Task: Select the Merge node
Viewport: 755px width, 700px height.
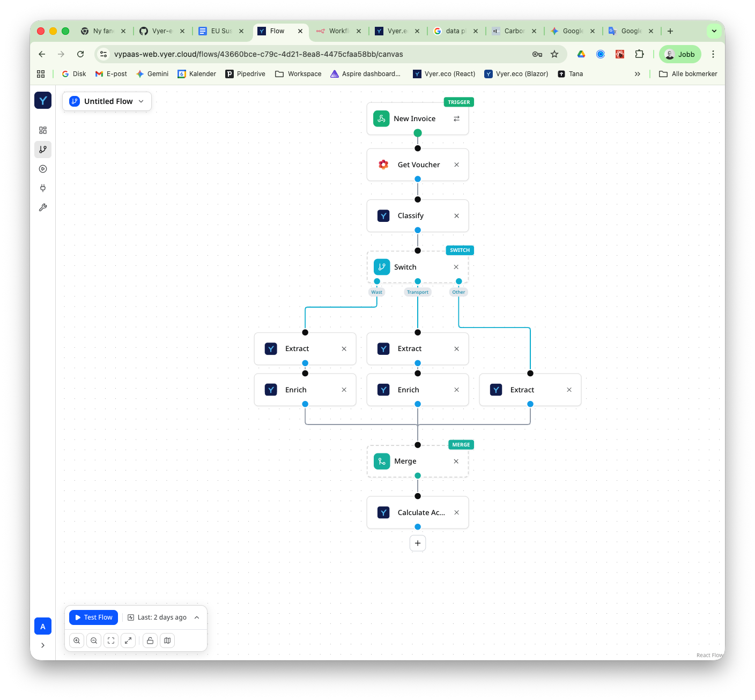Action: tap(405, 461)
